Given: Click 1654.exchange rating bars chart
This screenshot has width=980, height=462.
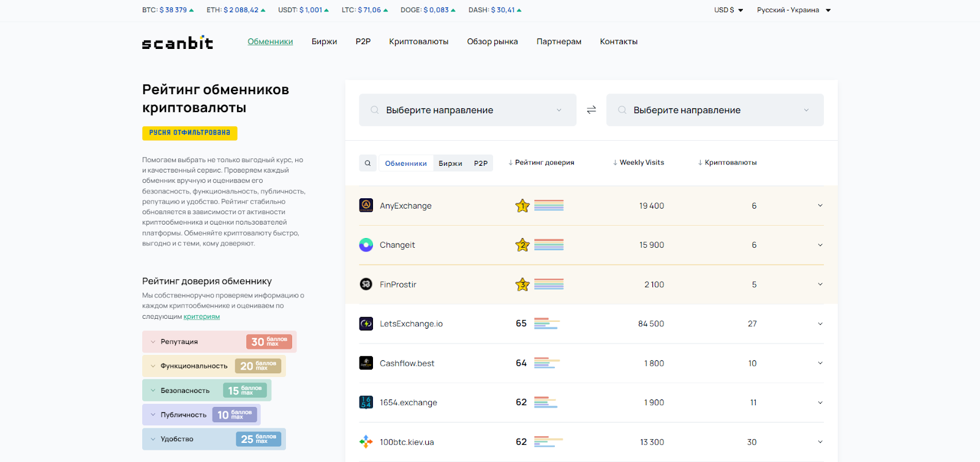Looking at the screenshot, I should [546, 403].
